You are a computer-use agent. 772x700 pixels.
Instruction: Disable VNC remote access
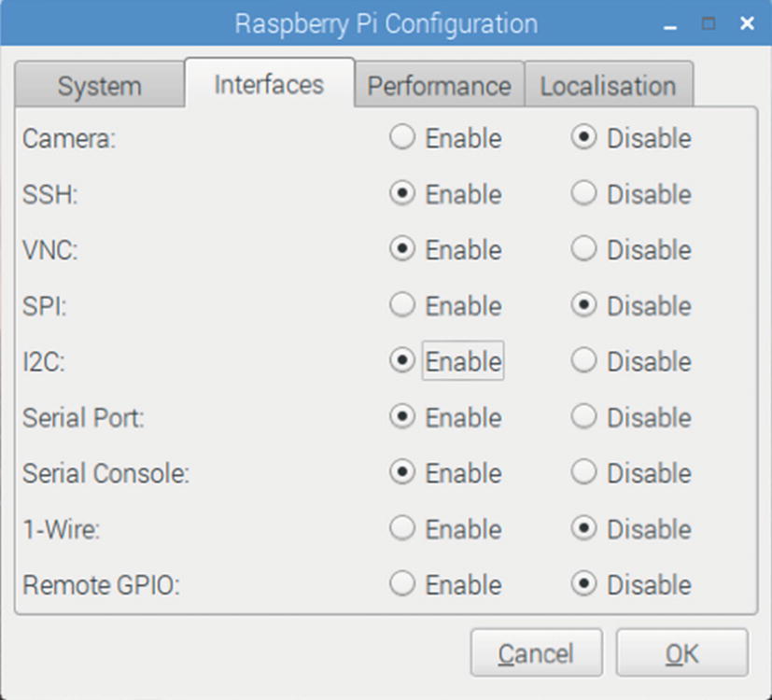click(584, 250)
